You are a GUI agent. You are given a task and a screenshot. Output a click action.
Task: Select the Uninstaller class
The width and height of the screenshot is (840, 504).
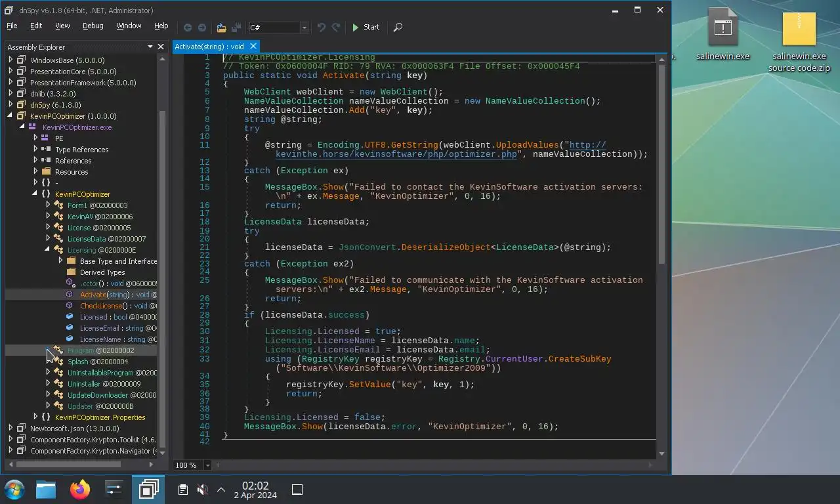[104, 383]
